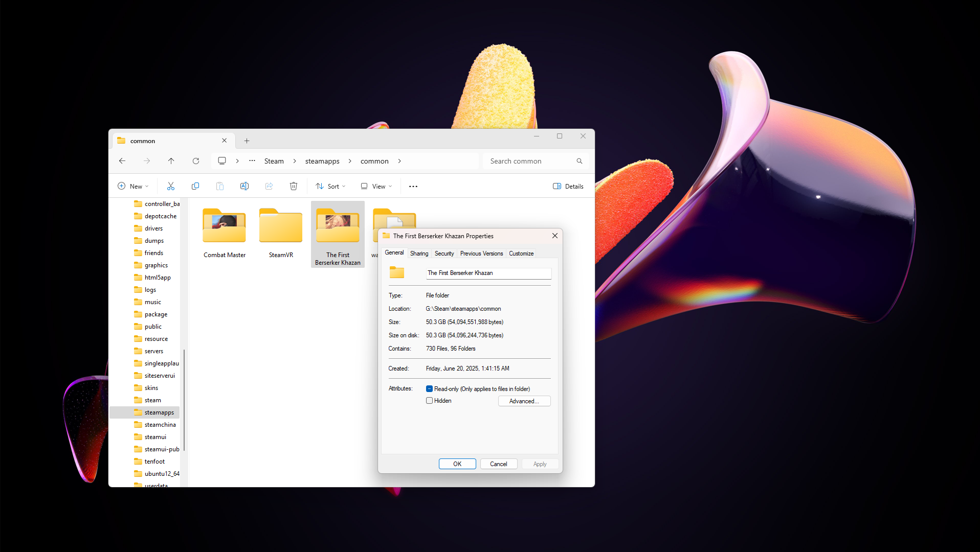Click the navigation pane vertical scrollbar
Viewport: 980px width, 552px height.
(184, 399)
